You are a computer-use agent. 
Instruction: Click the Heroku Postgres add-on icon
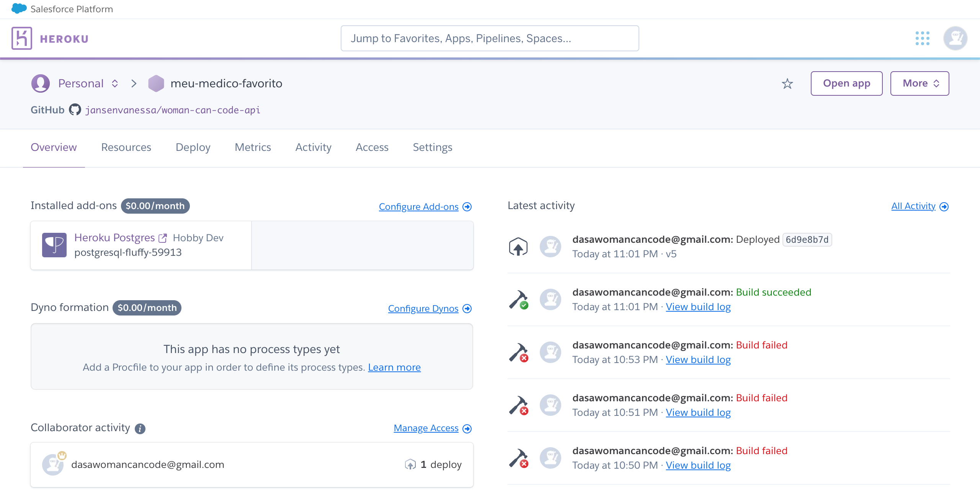[54, 245]
